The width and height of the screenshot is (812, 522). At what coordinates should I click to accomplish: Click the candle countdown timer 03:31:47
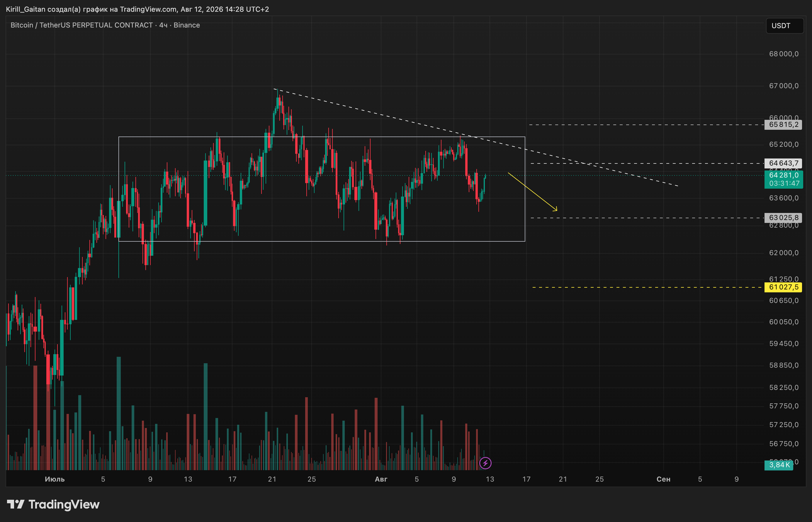pyautogui.click(x=784, y=184)
